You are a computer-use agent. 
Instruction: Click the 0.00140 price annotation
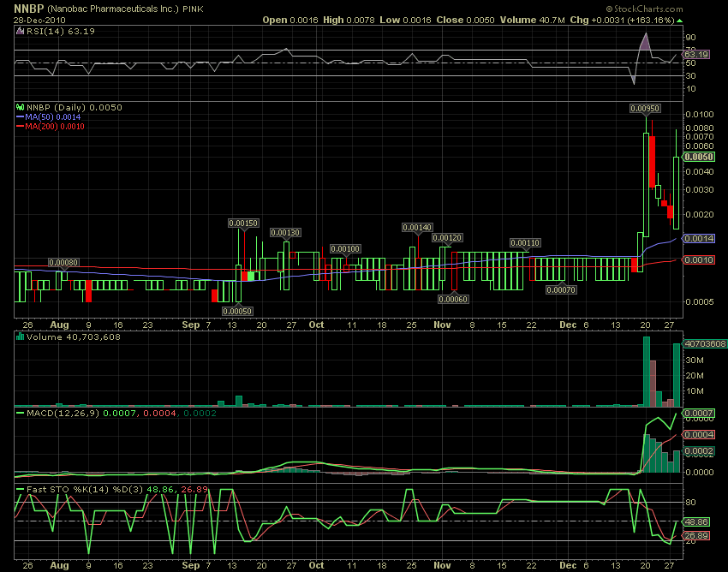tap(417, 227)
